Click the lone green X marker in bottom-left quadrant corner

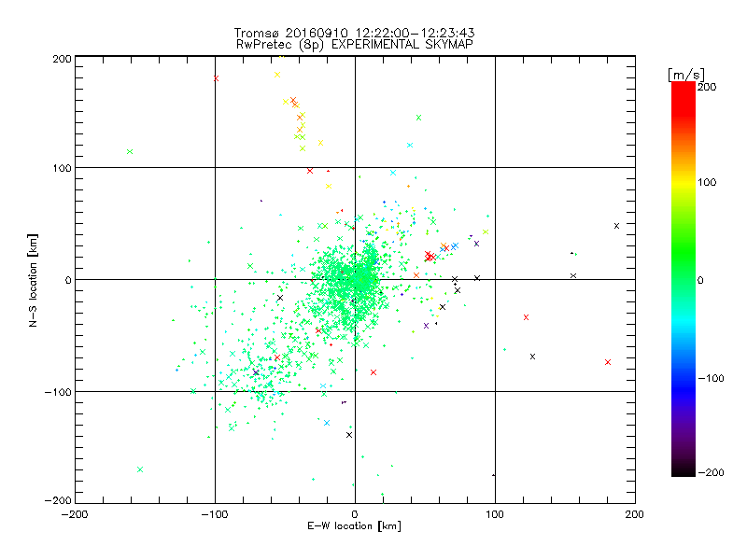pos(140,469)
